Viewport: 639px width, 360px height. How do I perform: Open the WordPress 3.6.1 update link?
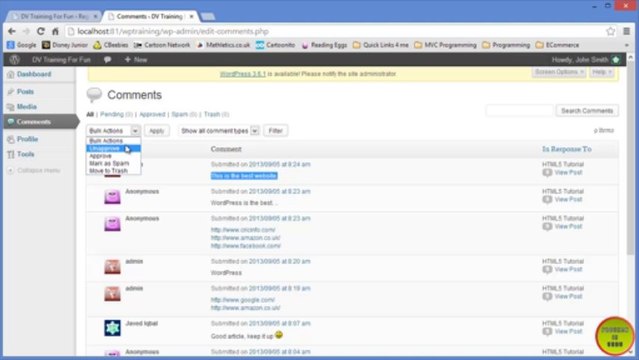tap(242, 74)
